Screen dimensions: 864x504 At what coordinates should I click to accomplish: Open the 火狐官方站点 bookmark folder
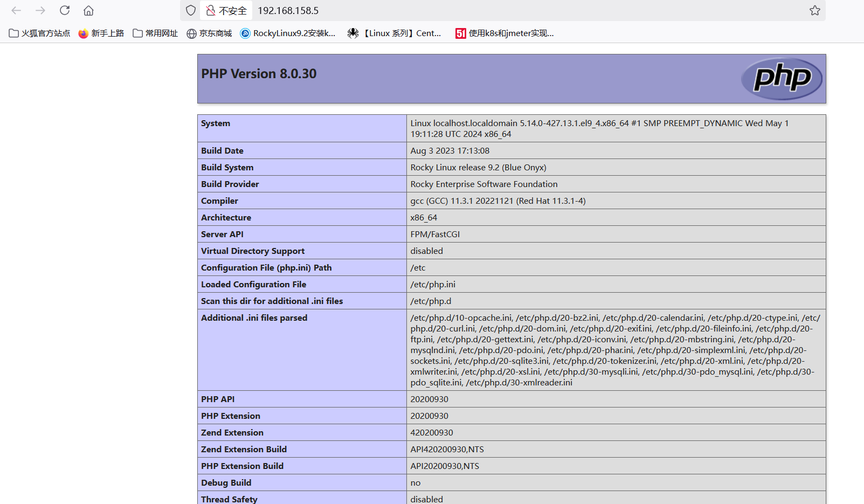pos(40,33)
